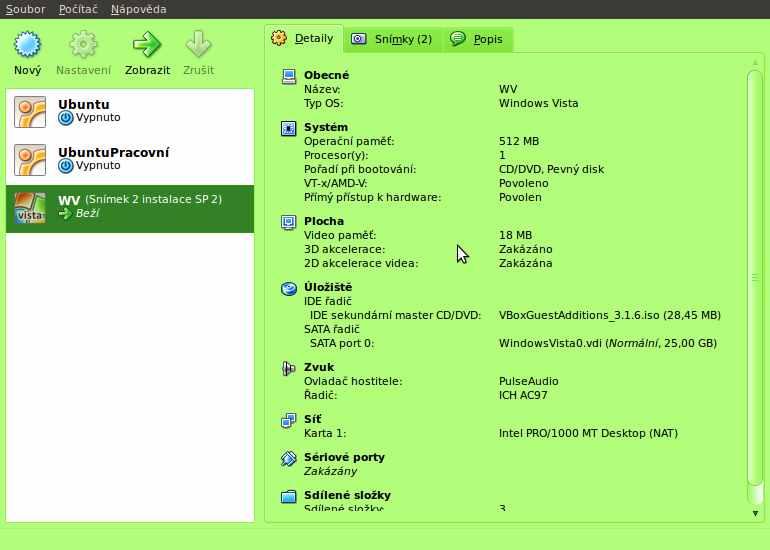Open the Sériové porty heading link
Image resolution: width=770 pixels, height=550 pixels.
(345, 457)
